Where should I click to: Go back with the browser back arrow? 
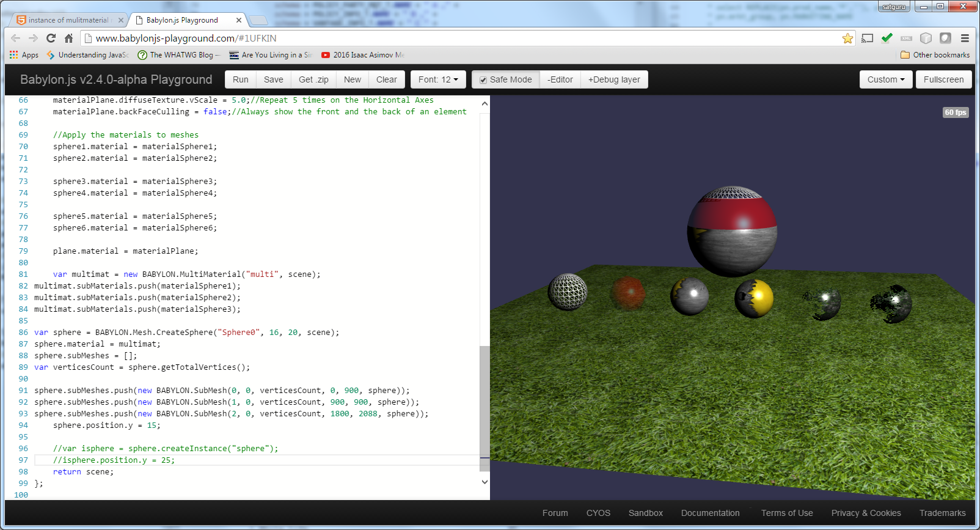[x=16, y=38]
